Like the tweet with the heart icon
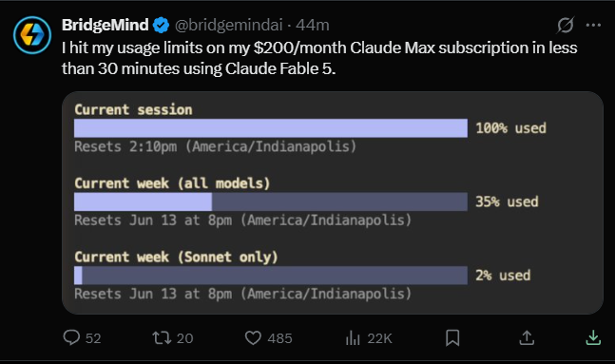The width and height of the screenshot is (615, 364). click(253, 337)
